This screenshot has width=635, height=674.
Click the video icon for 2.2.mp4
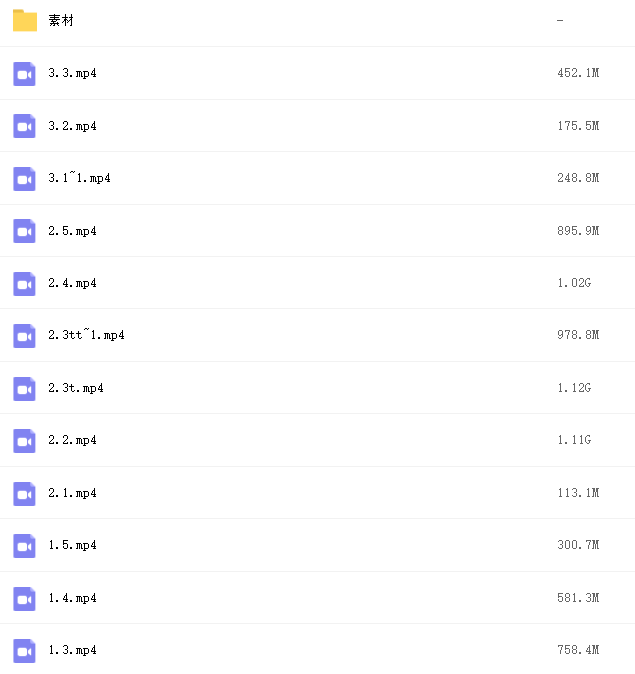tap(24, 441)
